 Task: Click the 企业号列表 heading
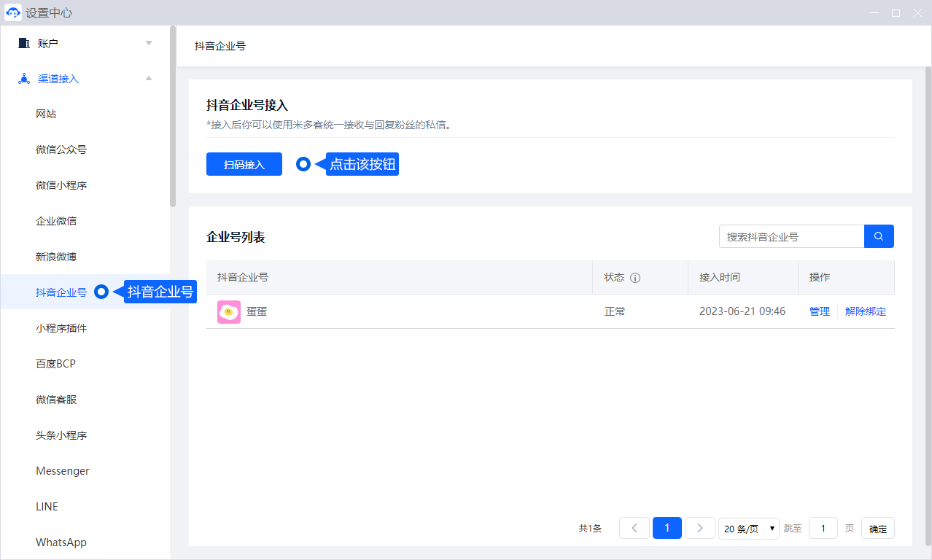pos(236,237)
